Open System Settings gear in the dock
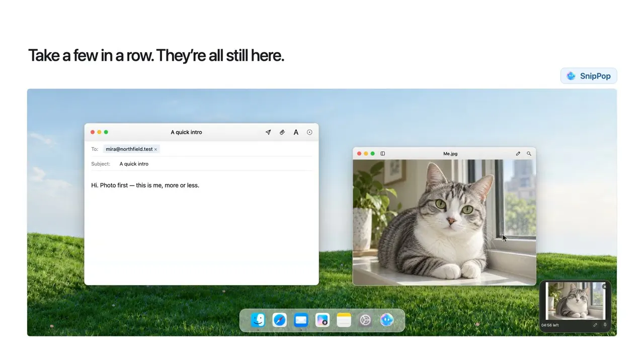The width and height of the screenshot is (644, 362). click(x=365, y=320)
